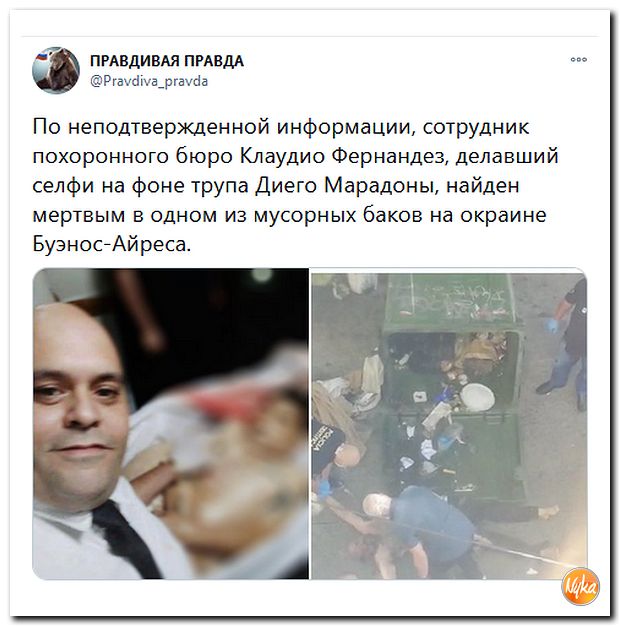Open the right dumpster photo attachment

click(449, 423)
